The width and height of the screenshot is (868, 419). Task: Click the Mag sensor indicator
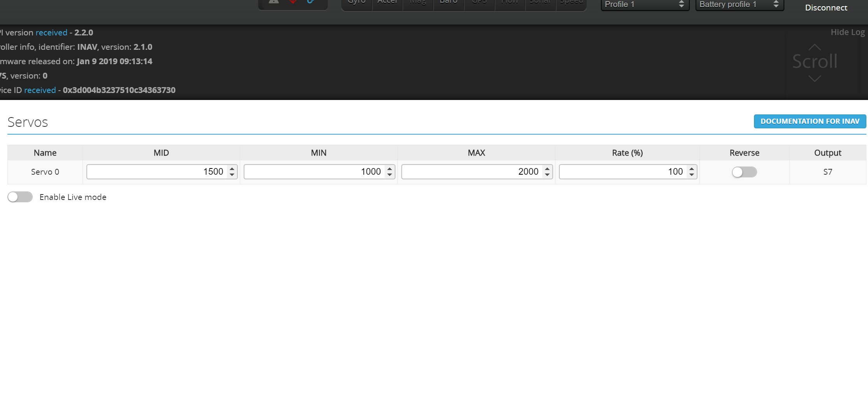coord(417,2)
